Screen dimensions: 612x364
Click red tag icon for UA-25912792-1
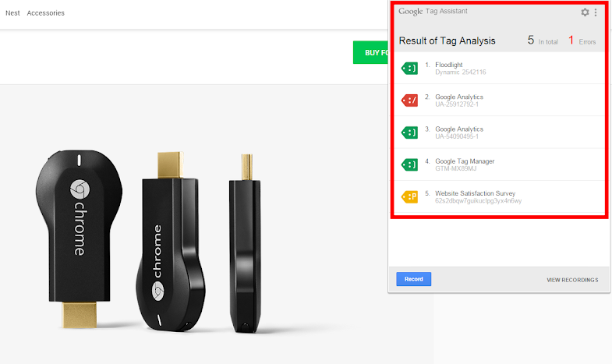pyautogui.click(x=409, y=101)
